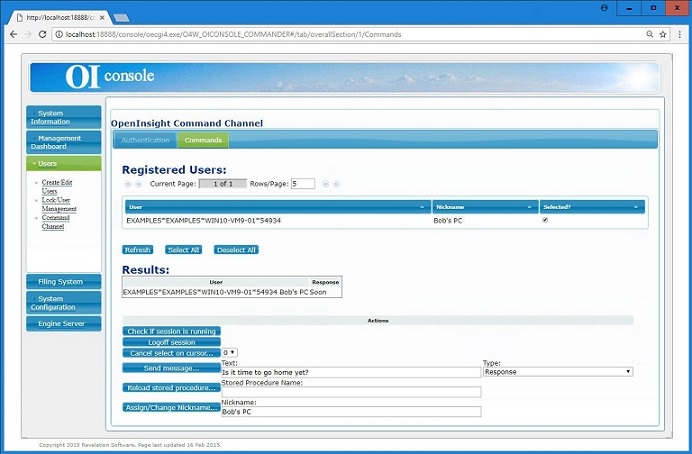Viewport: 692px width, 454px height.
Task: Click the Refresh button
Action: 138,250
